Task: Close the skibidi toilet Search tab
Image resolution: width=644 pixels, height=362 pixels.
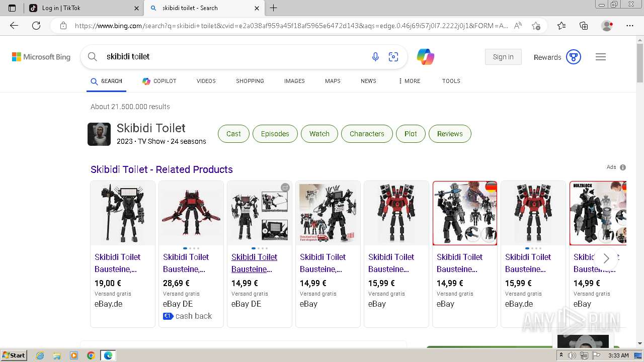Action: [x=257, y=8]
